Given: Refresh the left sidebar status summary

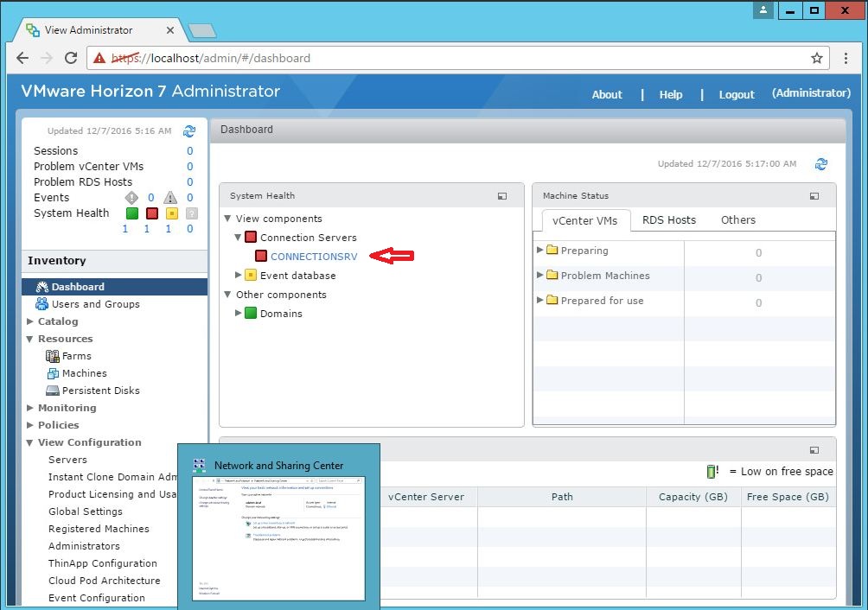Looking at the screenshot, I should click(x=189, y=131).
